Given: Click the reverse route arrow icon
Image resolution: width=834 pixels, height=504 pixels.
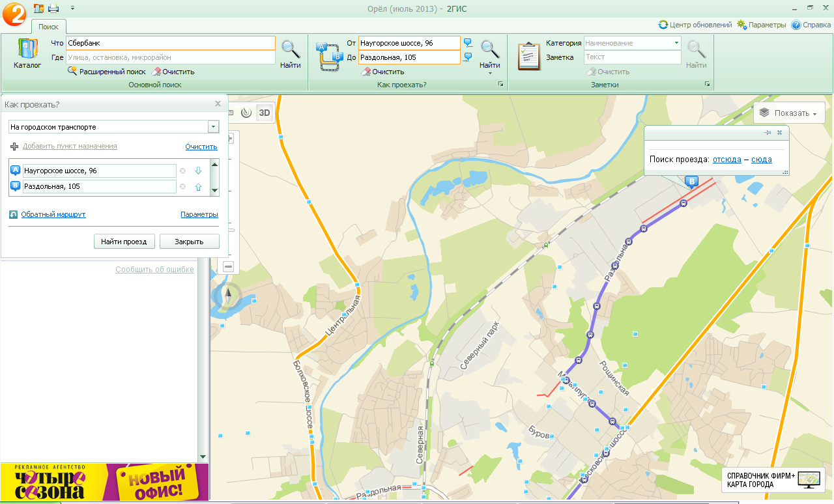Looking at the screenshot, I should point(14,214).
